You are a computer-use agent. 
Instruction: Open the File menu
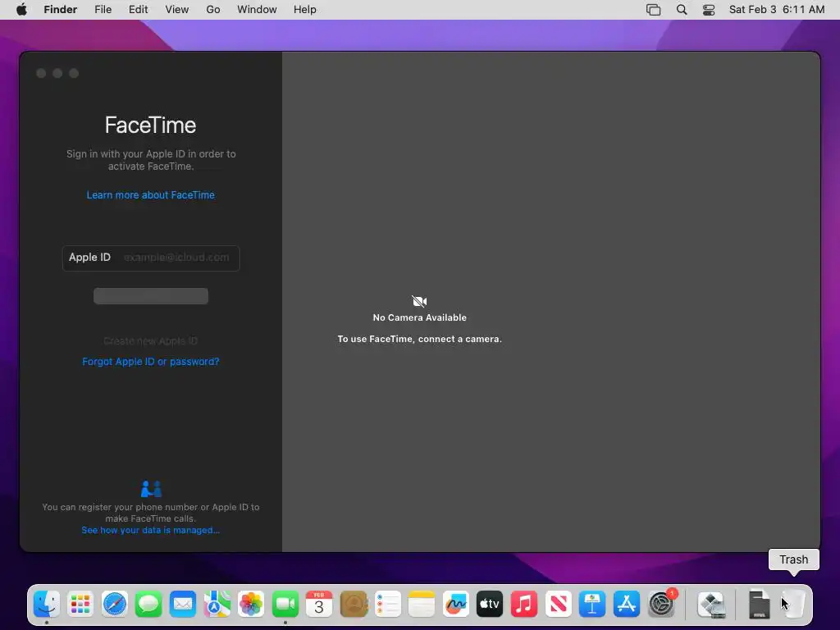tap(103, 10)
